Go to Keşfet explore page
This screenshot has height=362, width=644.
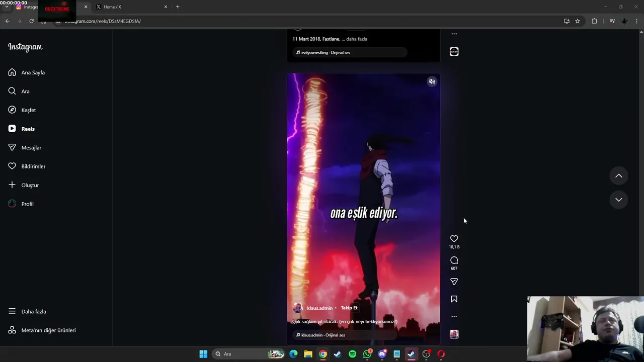tap(22, 110)
